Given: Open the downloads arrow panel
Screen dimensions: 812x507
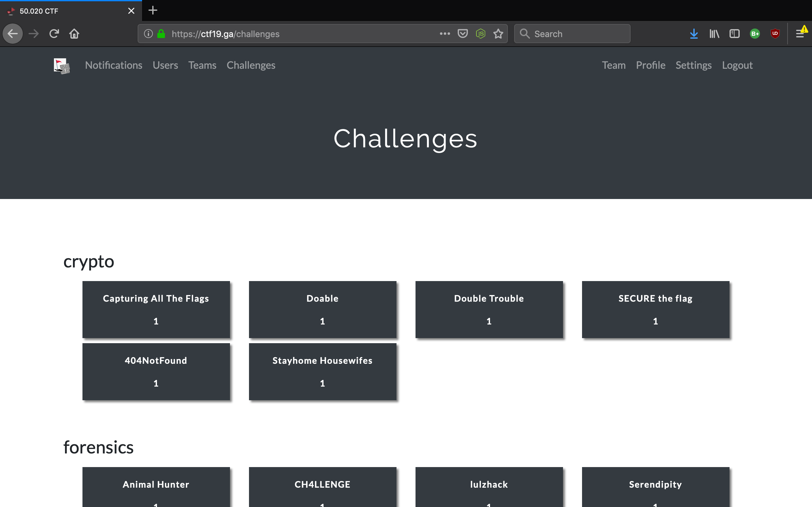Looking at the screenshot, I should (x=694, y=34).
